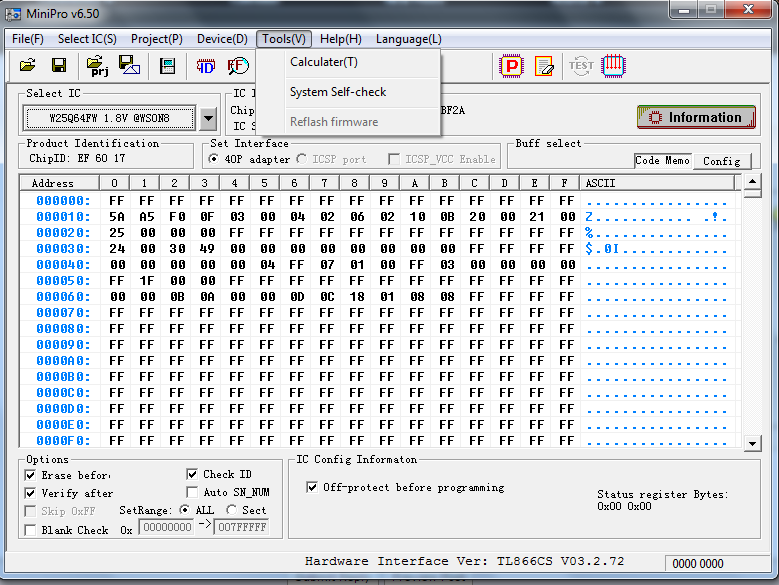Click the SetRange end address 007FFFFF field
Screen dimensions: 779x585
pos(242,527)
